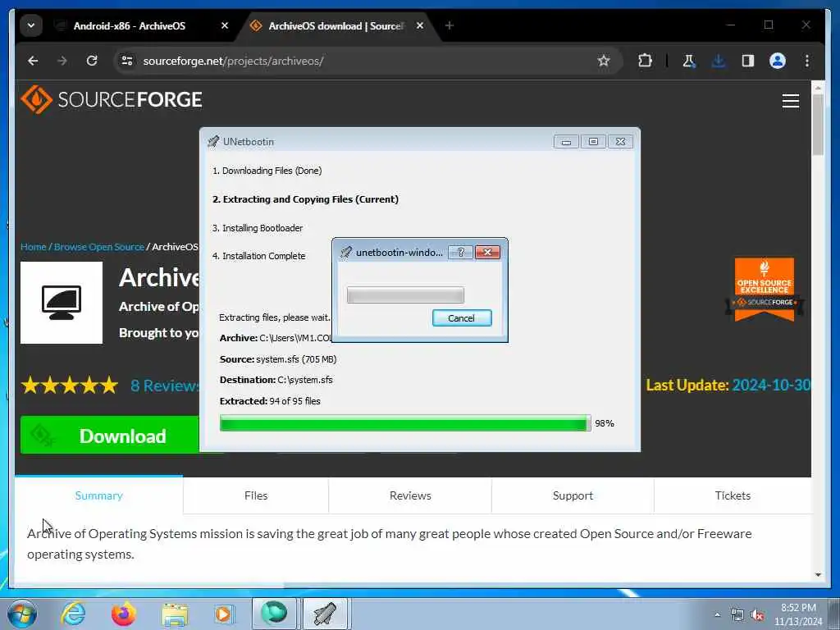Show hidden system tray icons
This screenshot has width=840, height=630.
coord(717,614)
